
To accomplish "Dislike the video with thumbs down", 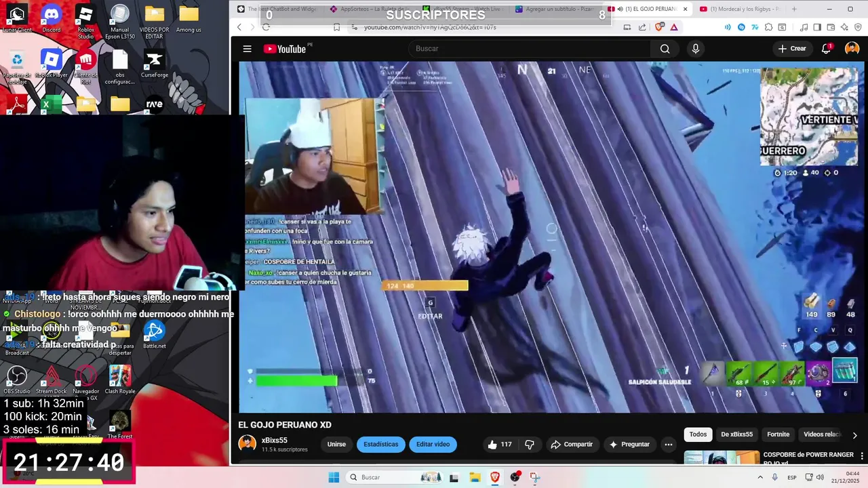I will pyautogui.click(x=530, y=445).
